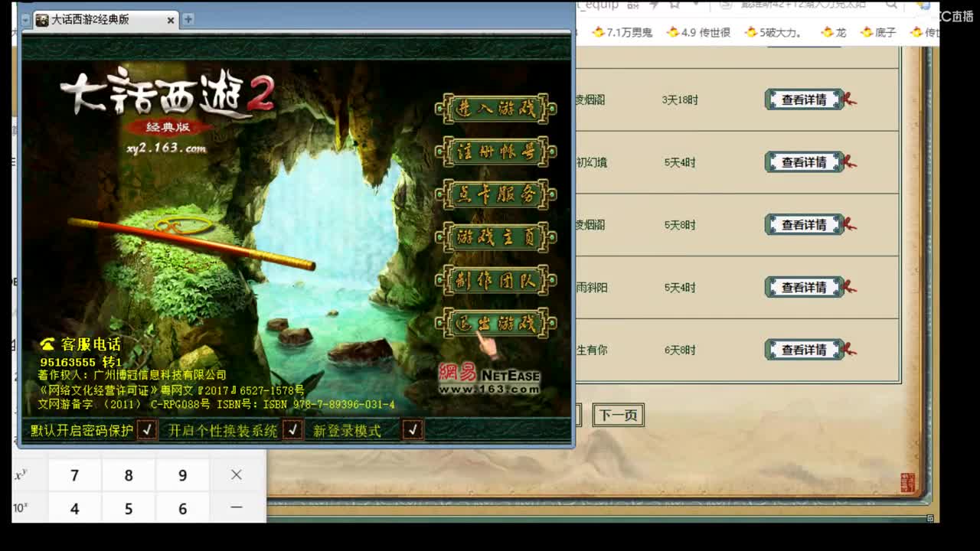Image resolution: width=980 pixels, height=551 pixels.
Task: Select the 大话西游2经典版 tab
Action: point(106,20)
